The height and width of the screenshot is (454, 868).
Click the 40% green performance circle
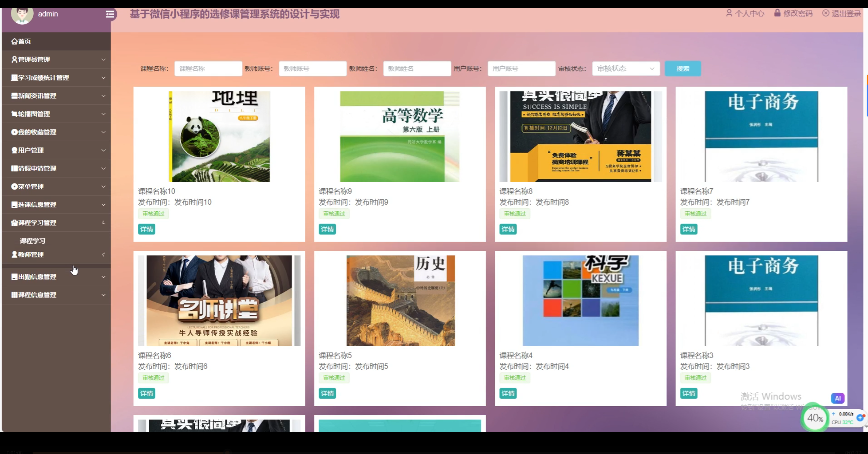click(x=815, y=418)
